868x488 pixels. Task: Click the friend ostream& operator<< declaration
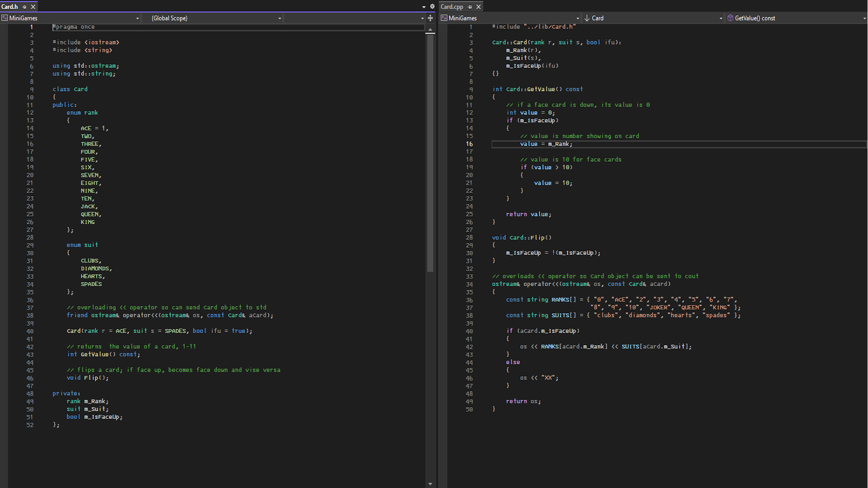(170, 315)
